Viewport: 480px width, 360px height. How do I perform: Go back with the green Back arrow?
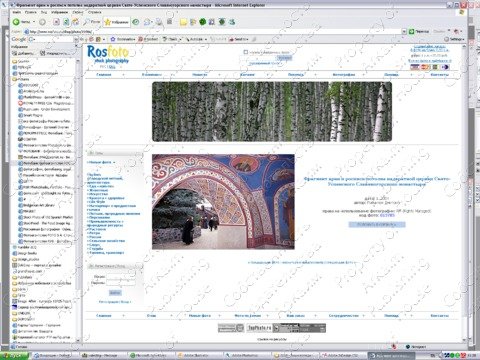(x=21, y=22)
